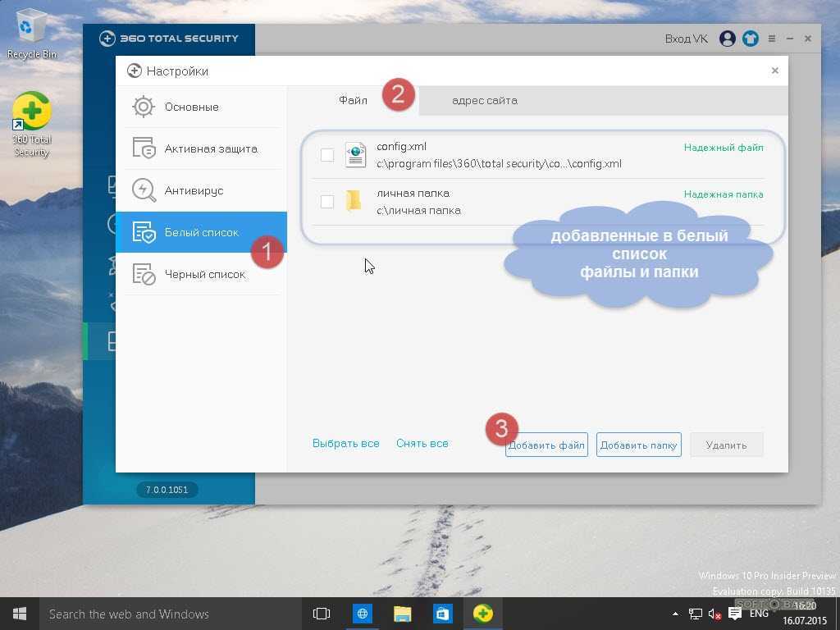The height and width of the screenshot is (630, 840).
Task: Click the Выбрать все link
Action: pyautogui.click(x=345, y=444)
